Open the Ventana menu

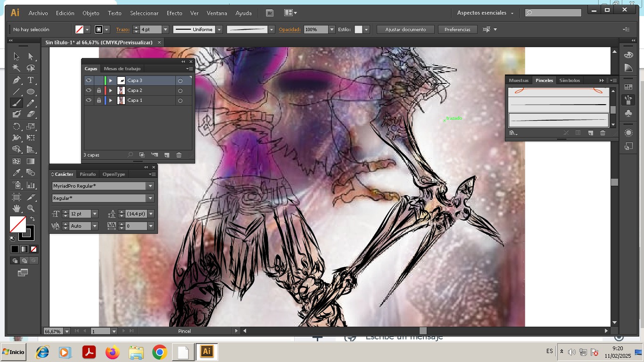217,13
